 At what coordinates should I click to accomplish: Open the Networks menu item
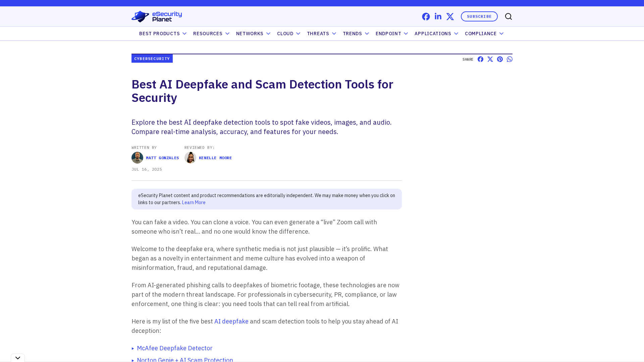pos(253,34)
